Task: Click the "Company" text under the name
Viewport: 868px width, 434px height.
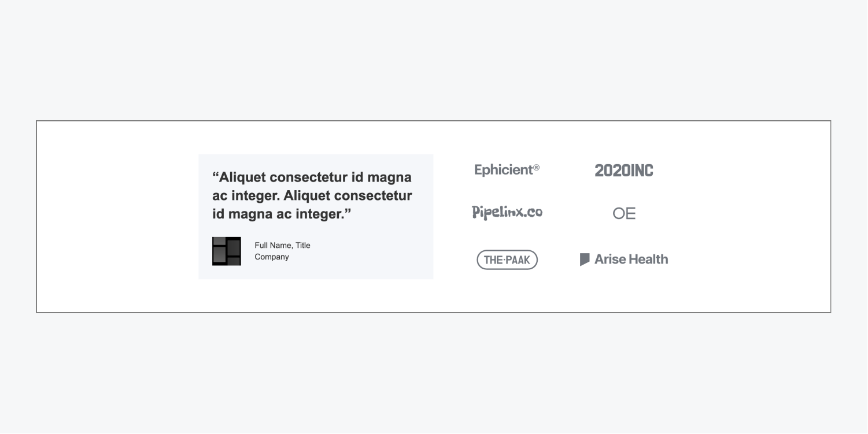Action: pyautogui.click(x=272, y=257)
